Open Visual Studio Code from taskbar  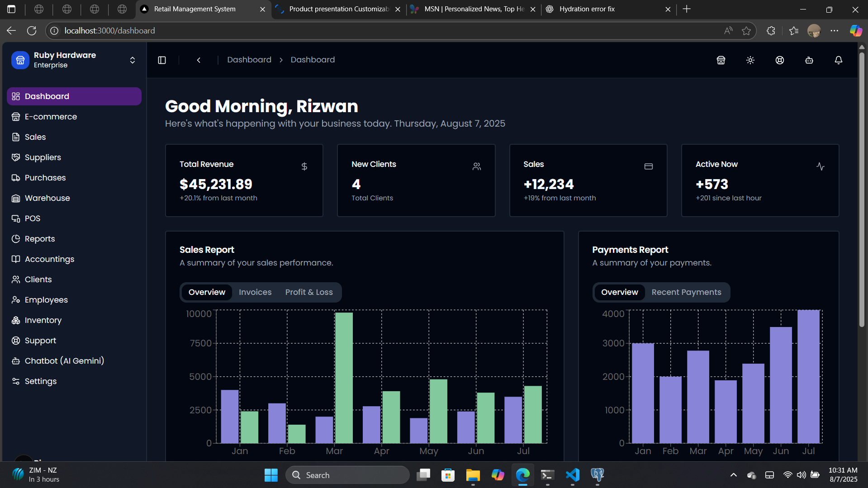point(573,475)
